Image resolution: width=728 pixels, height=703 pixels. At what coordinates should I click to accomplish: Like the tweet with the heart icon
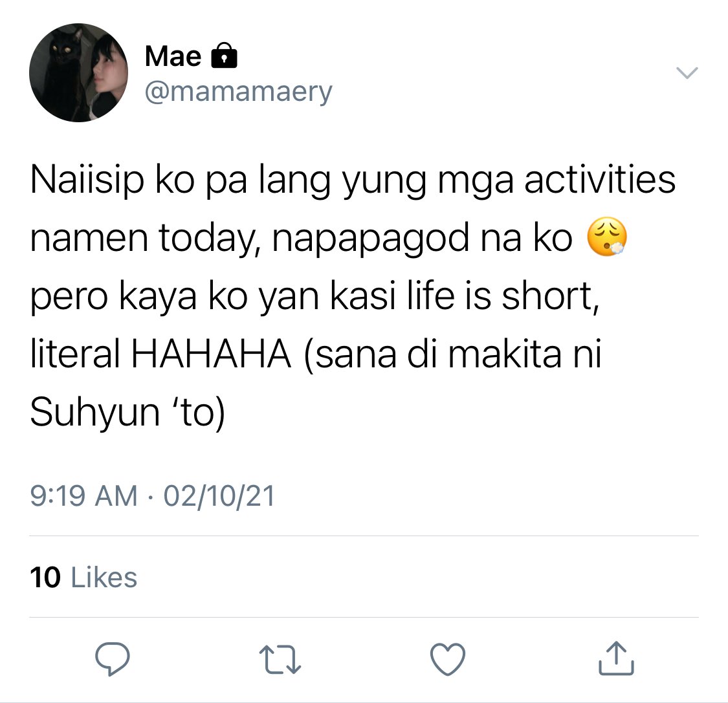coord(448,660)
